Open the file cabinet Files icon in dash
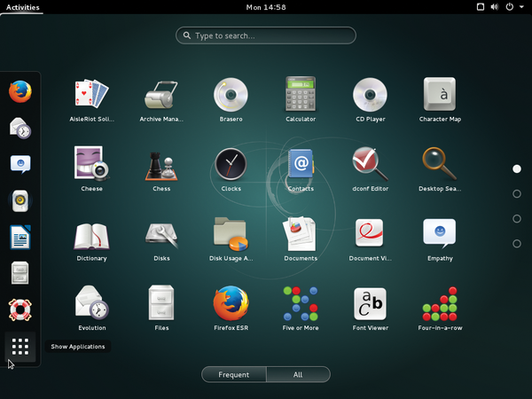This screenshot has width=532, height=399. pyautogui.click(x=20, y=273)
